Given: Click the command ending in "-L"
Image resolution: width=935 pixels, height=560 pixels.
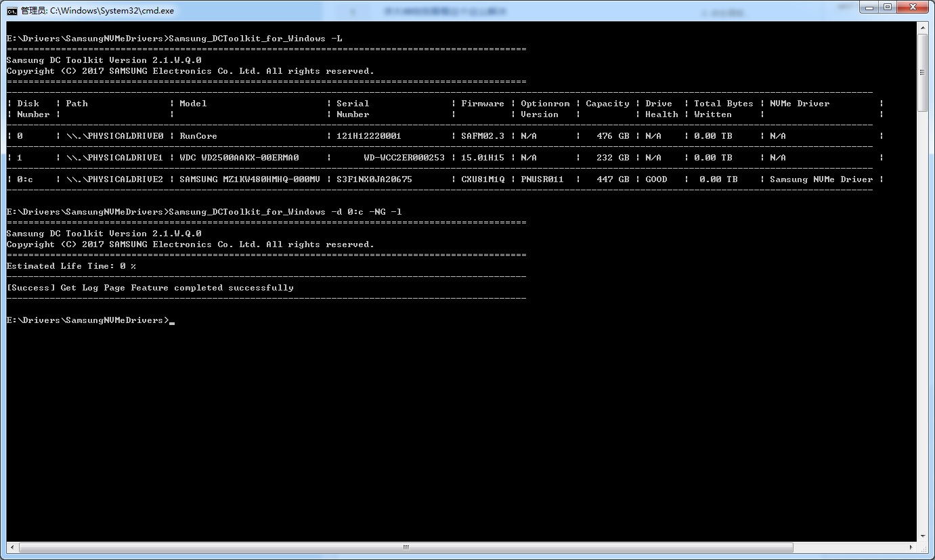Looking at the screenshot, I should click(x=256, y=39).
